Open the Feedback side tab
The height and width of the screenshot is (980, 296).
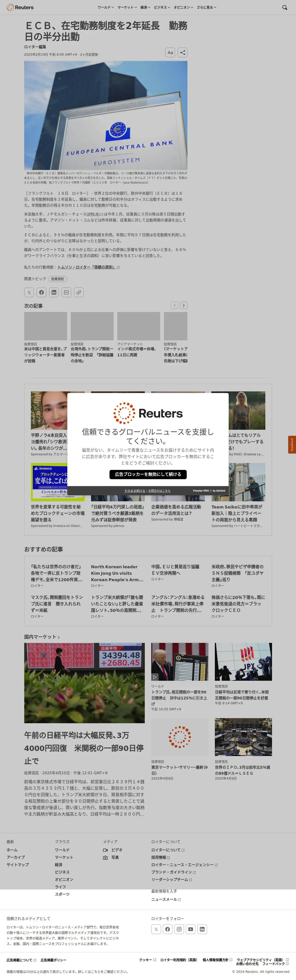292,444
